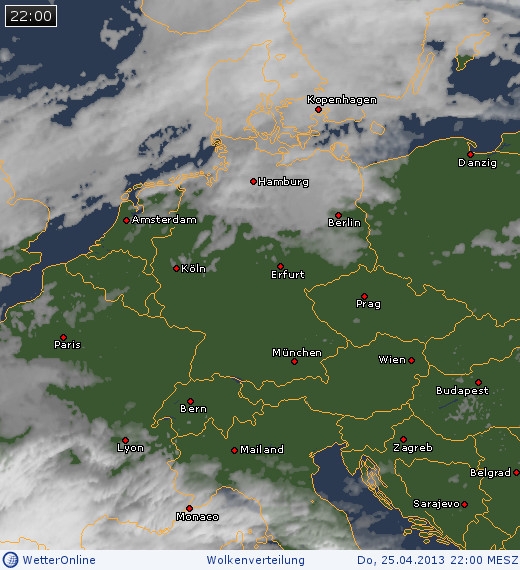Click the WetterOnline globe logo icon
Screen dimensions: 520x570
[10, 560]
